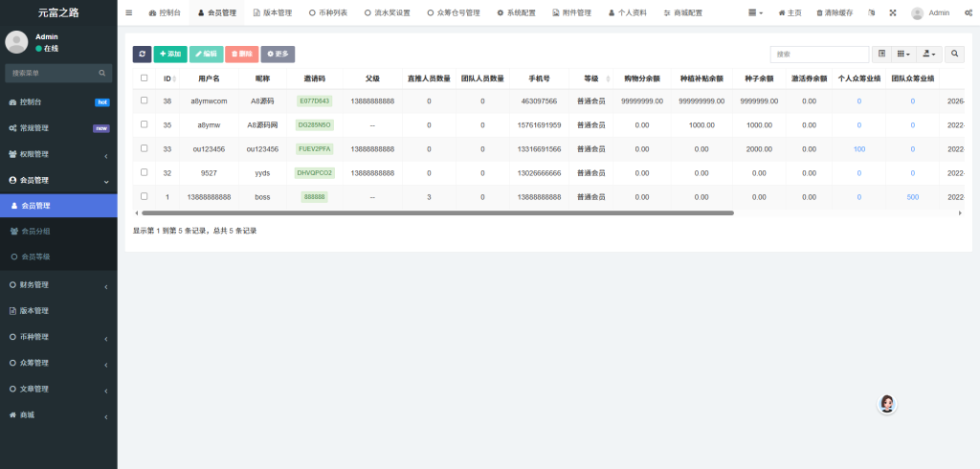The image size is (980, 469).
Task: Click the table refresh icon button
Action: click(142, 55)
